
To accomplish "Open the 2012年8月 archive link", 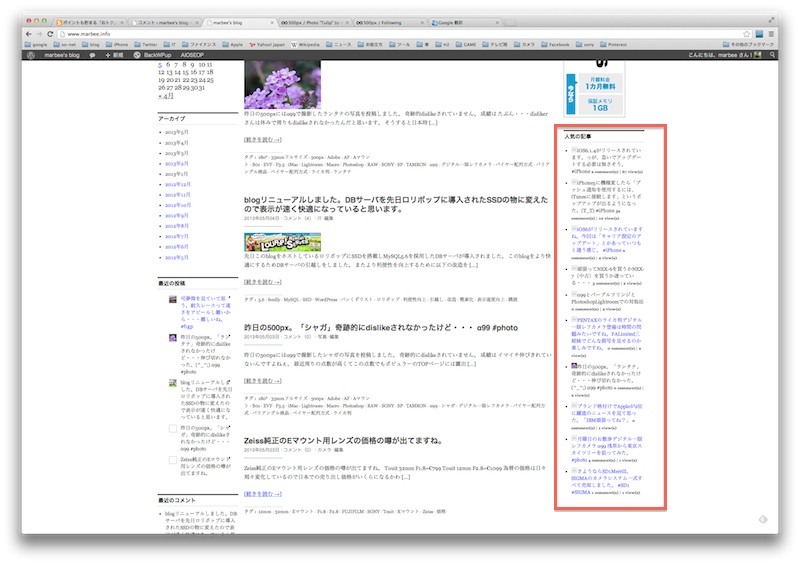I will point(177,226).
